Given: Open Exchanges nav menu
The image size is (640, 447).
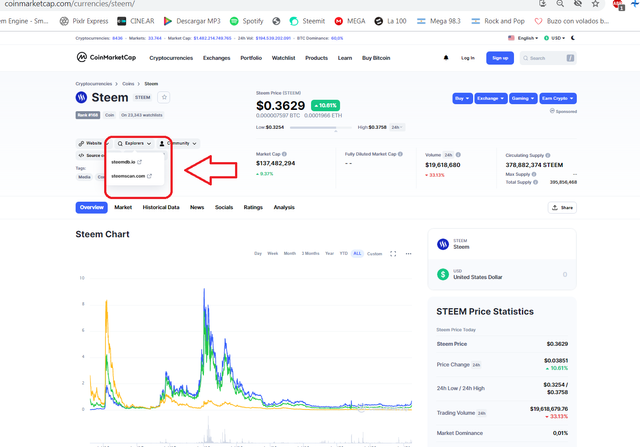Looking at the screenshot, I should click(x=217, y=58).
